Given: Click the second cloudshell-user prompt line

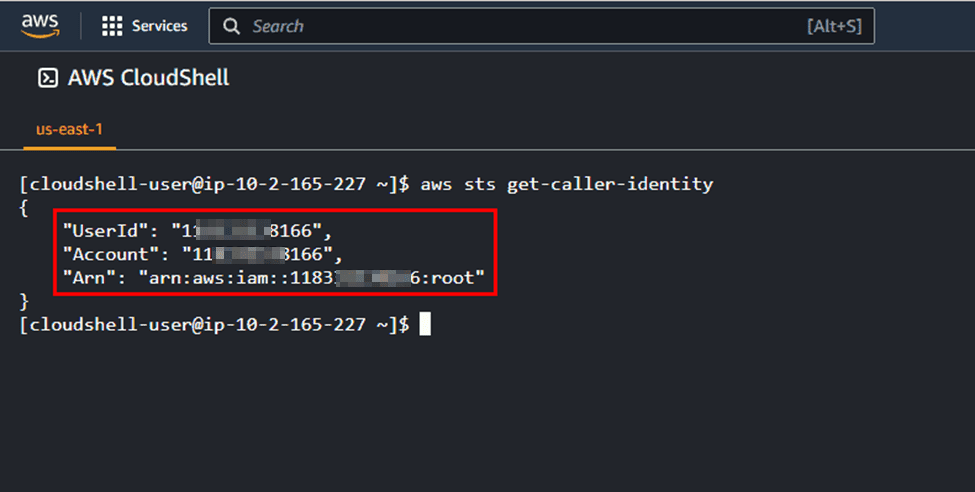Looking at the screenshot, I should 215,324.
